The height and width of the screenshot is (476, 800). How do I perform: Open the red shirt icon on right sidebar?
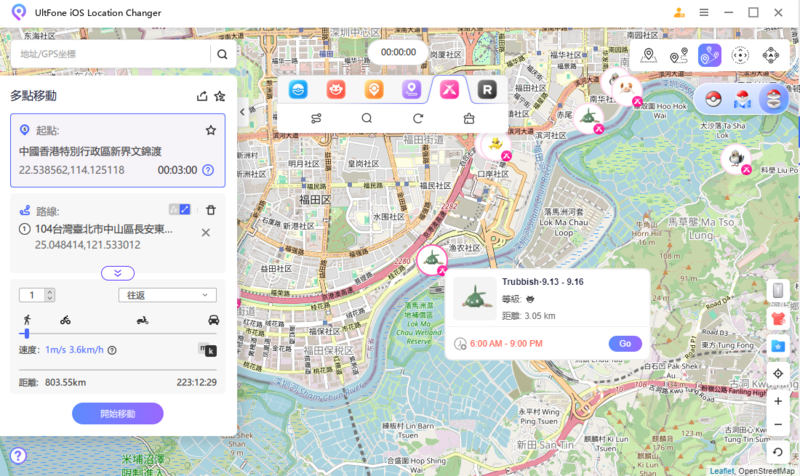778,319
